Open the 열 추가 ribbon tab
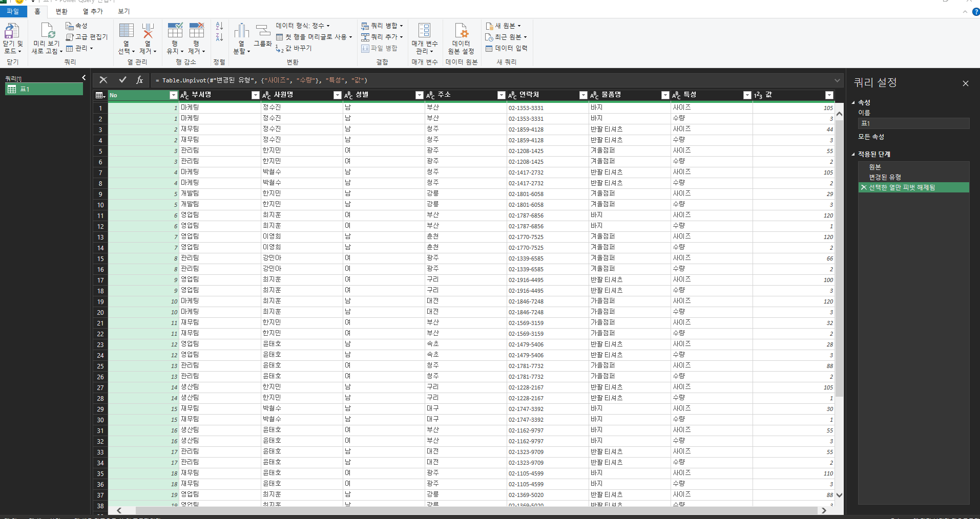This screenshot has width=980, height=519. pos(93,11)
